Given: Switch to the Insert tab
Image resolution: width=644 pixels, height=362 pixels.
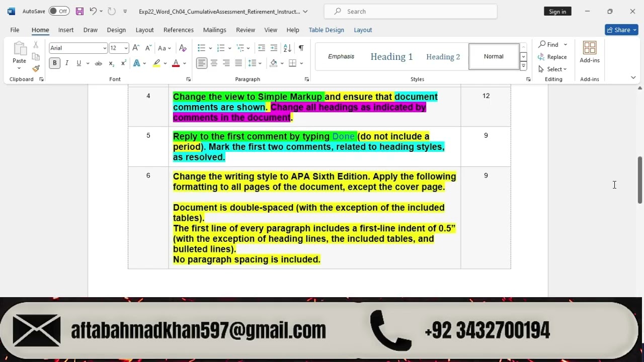Looking at the screenshot, I should [66, 30].
